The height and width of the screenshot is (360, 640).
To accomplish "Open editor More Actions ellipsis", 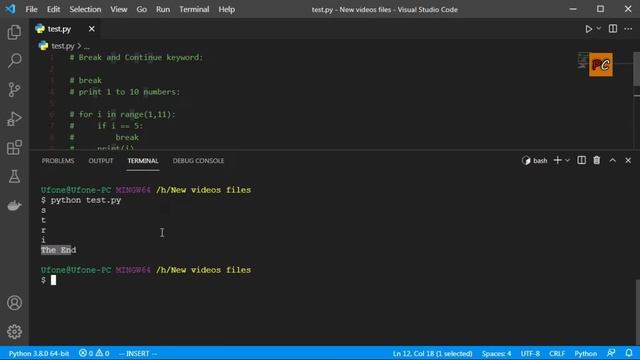I will [x=628, y=29].
